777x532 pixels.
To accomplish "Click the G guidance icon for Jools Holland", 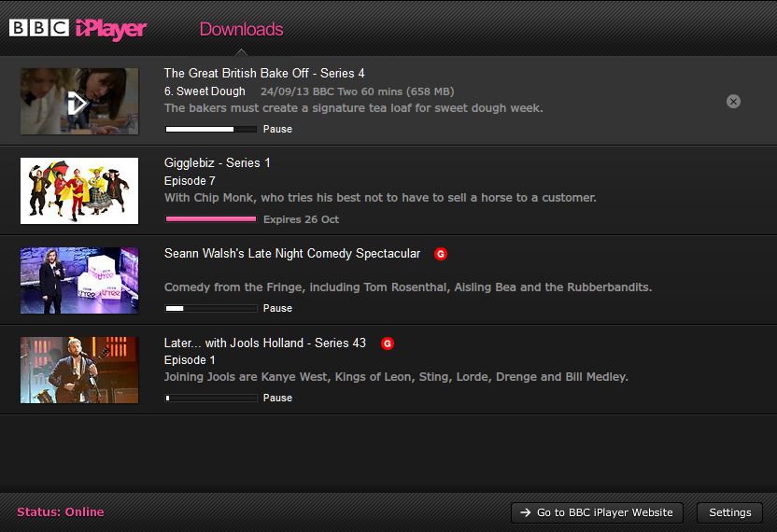I will (388, 343).
